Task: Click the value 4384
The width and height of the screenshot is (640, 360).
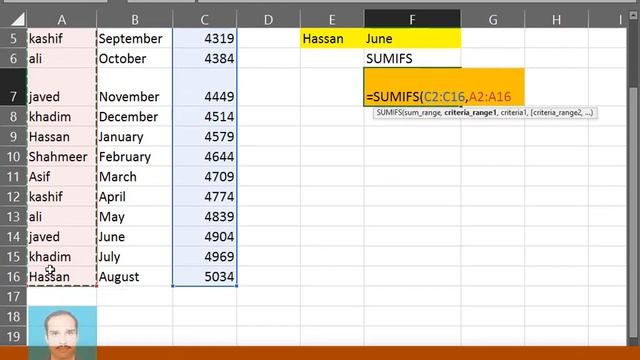Action: 204,58
